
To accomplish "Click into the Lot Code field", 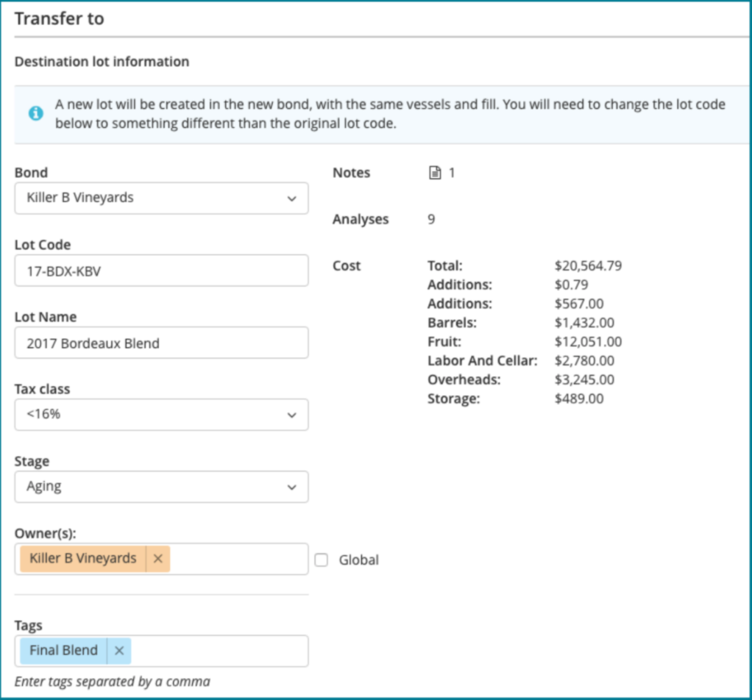I will coord(161,271).
